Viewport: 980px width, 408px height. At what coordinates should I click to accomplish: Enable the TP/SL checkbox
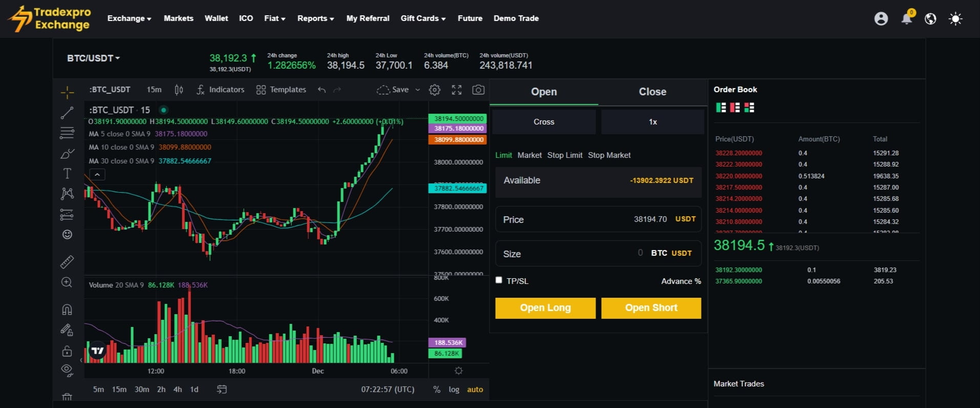click(x=499, y=280)
